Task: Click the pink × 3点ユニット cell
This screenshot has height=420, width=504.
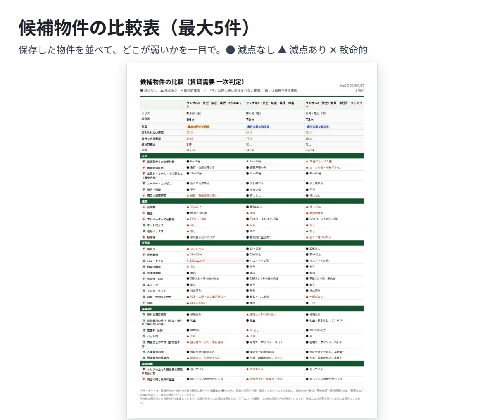Action: coord(214,261)
